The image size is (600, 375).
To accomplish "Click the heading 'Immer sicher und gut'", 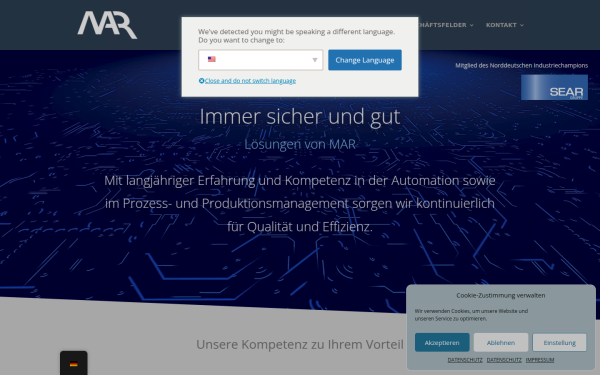I will coord(300,117).
